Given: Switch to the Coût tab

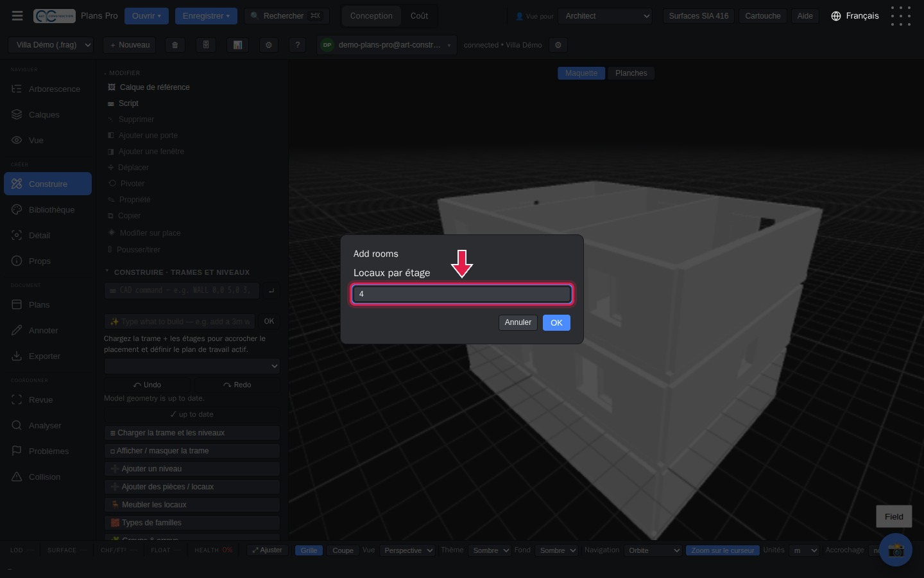Looking at the screenshot, I should (419, 16).
